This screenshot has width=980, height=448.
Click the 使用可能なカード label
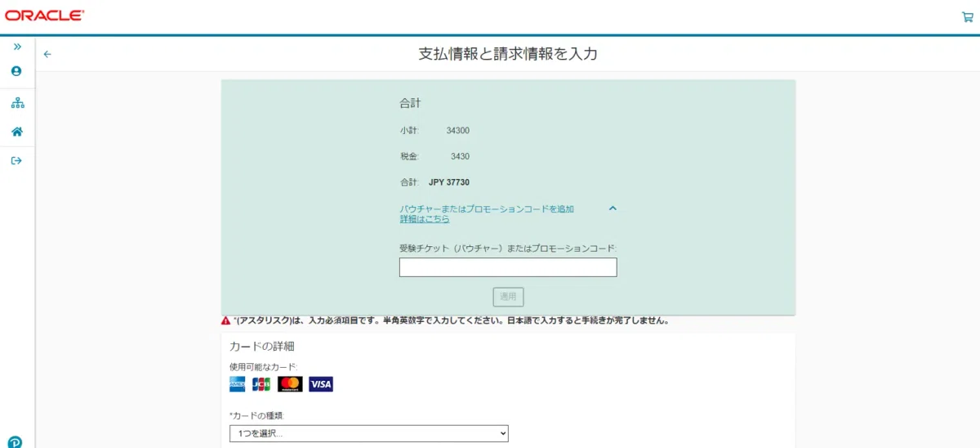pyautogui.click(x=264, y=366)
